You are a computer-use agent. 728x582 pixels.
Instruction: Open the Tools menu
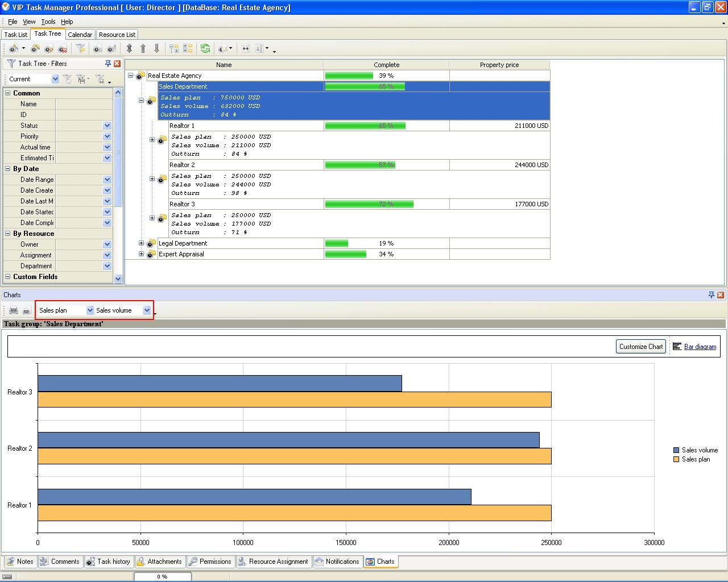coord(48,22)
